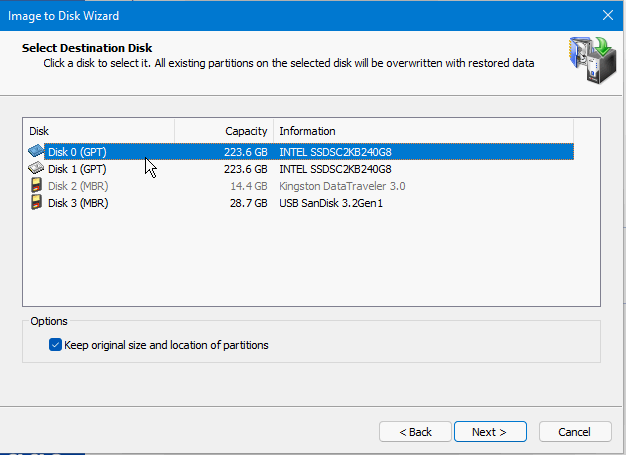626x455 pixels.
Task: Click the Disk 3 USB drive icon
Action: pos(36,203)
